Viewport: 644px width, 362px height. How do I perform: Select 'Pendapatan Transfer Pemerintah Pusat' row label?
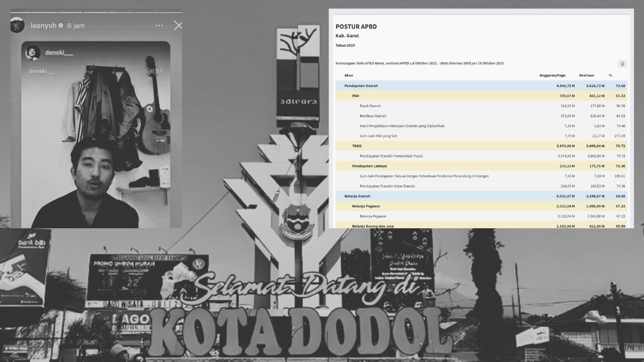(x=391, y=156)
